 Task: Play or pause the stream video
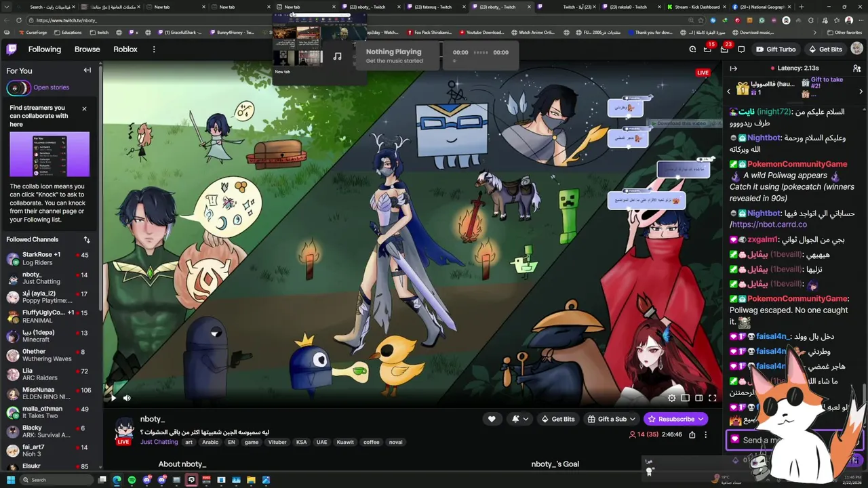113,398
